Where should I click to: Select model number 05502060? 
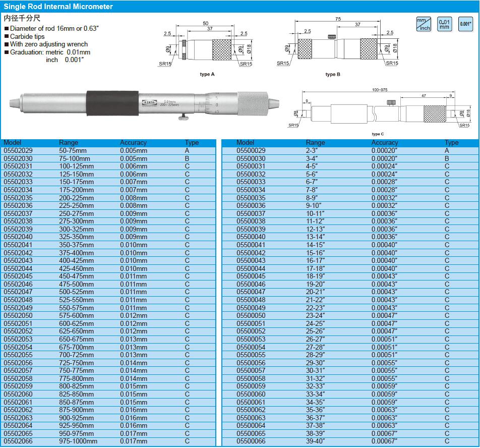(18, 394)
